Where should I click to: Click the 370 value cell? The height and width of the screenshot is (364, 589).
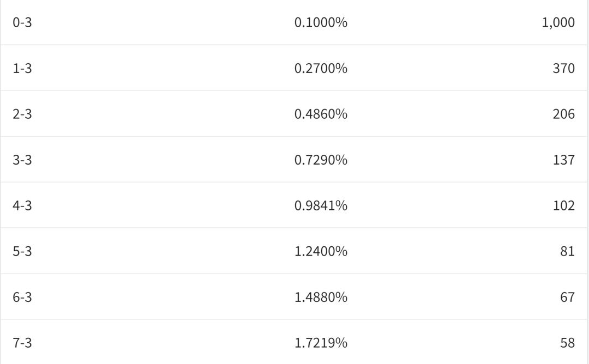pos(564,68)
